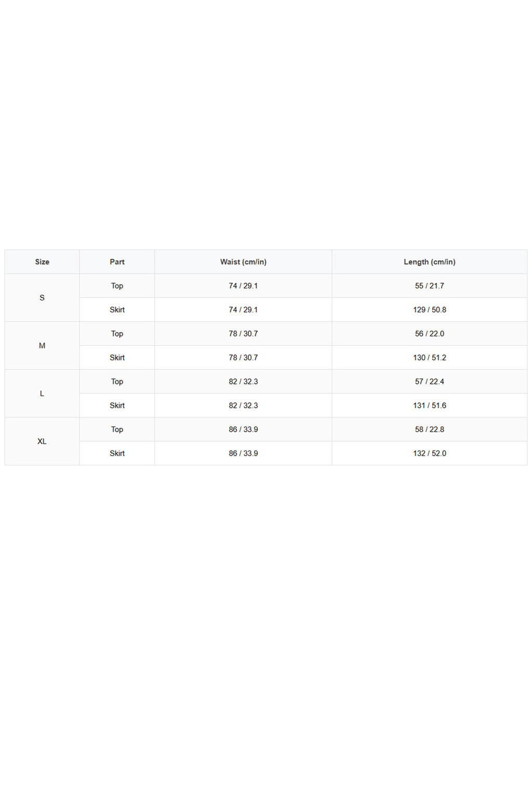The width and height of the screenshot is (532, 798).
Task: Select the 86 / 33.9 waist value for XL Skirt
Action: click(243, 453)
